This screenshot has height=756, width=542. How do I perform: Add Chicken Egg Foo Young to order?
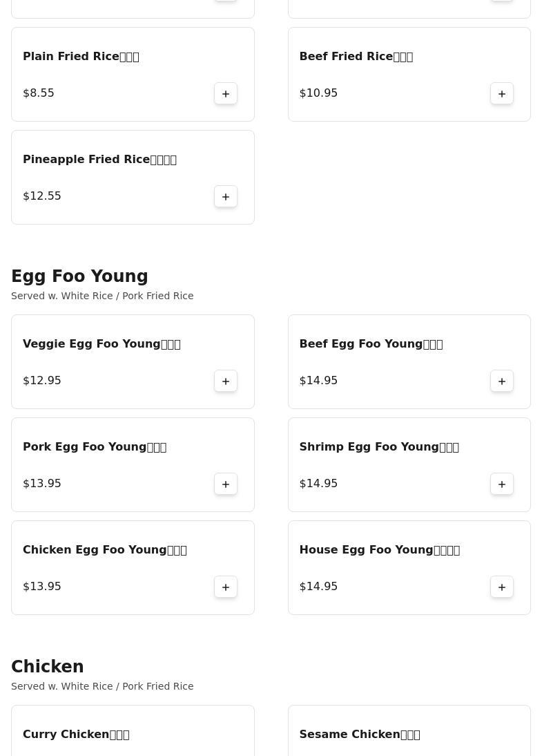[226, 587]
